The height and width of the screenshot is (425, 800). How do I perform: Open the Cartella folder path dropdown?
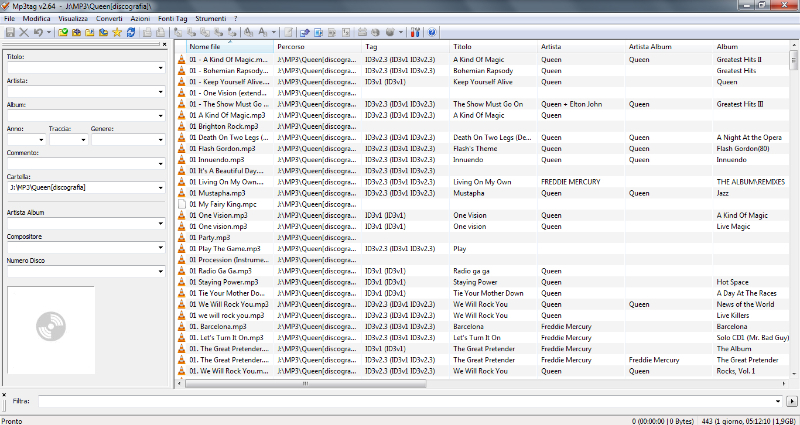tap(160, 187)
